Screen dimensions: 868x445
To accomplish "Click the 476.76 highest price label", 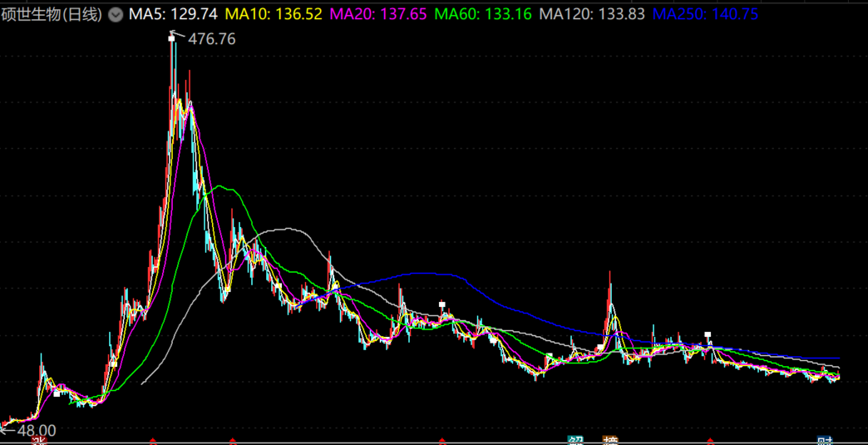I will (x=212, y=39).
